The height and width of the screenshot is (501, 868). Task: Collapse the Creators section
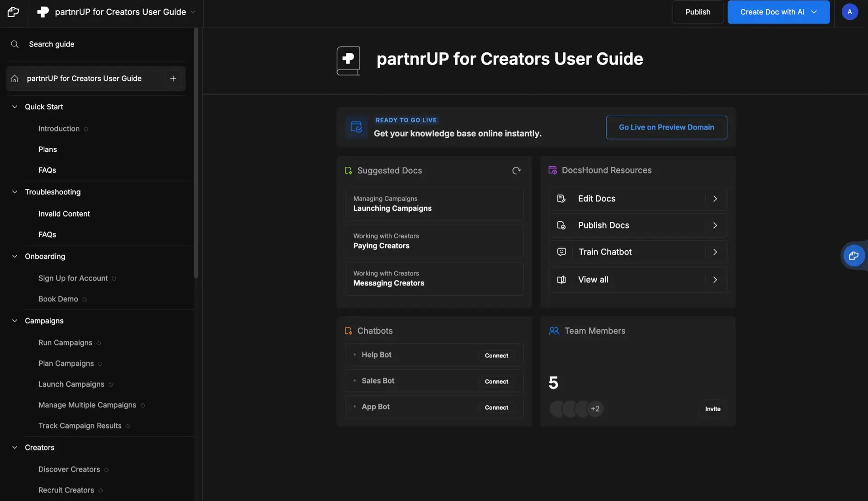click(14, 447)
